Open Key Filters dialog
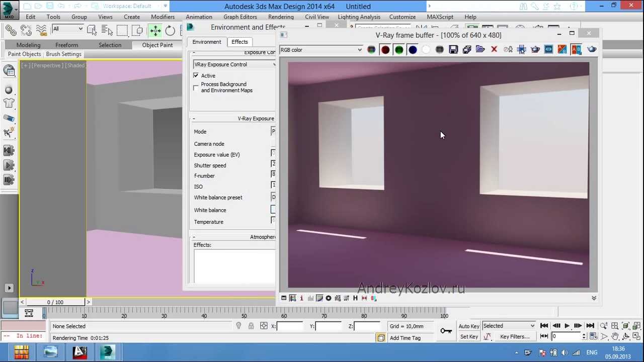This screenshot has height=362, width=644. pos(515,337)
